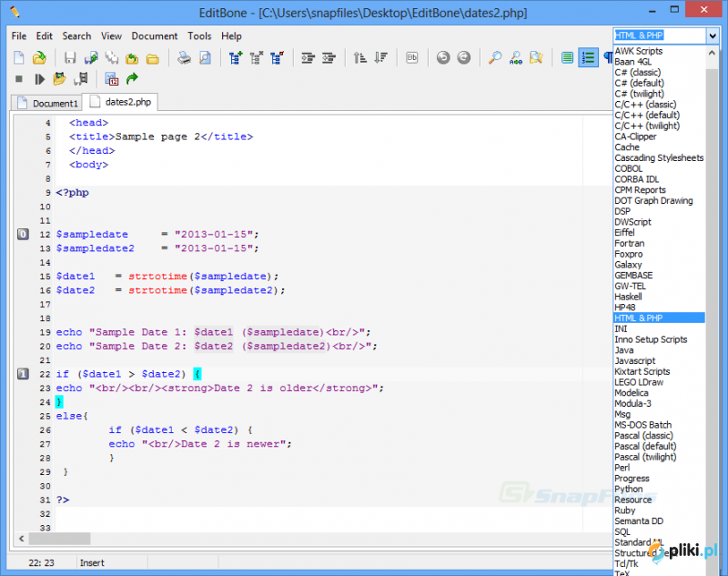Image resolution: width=728 pixels, height=576 pixels.
Task: Save all open documents
Action: point(111,58)
